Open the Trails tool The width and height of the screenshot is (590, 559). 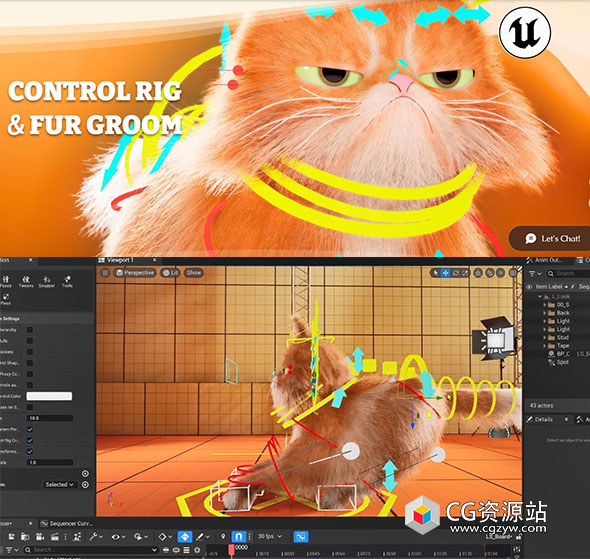coord(67,281)
